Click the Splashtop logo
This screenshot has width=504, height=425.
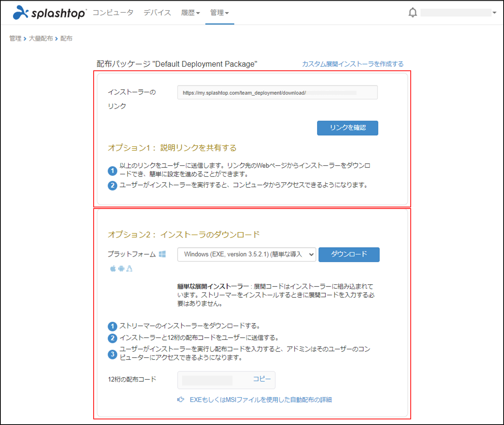[x=48, y=12]
